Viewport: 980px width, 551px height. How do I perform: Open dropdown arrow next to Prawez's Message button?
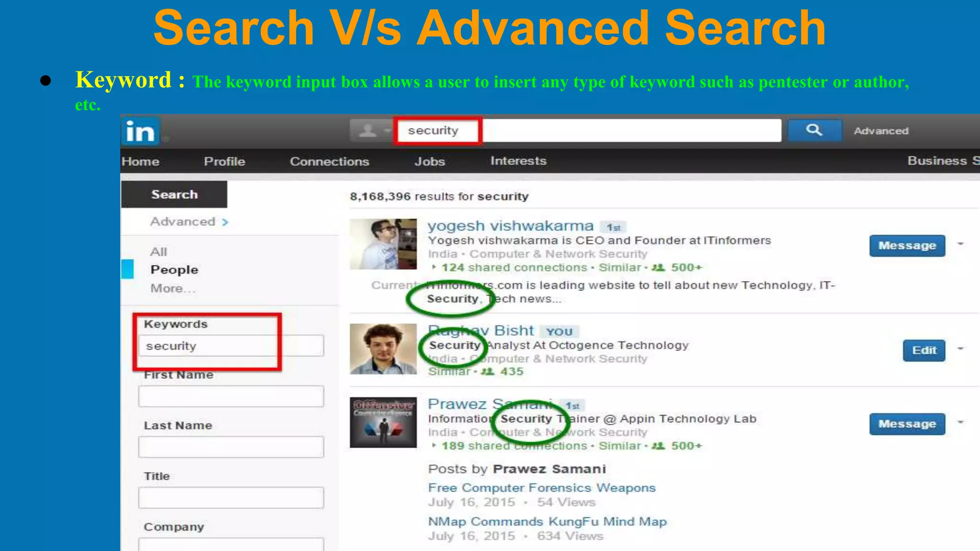pyautogui.click(x=960, y=422)
